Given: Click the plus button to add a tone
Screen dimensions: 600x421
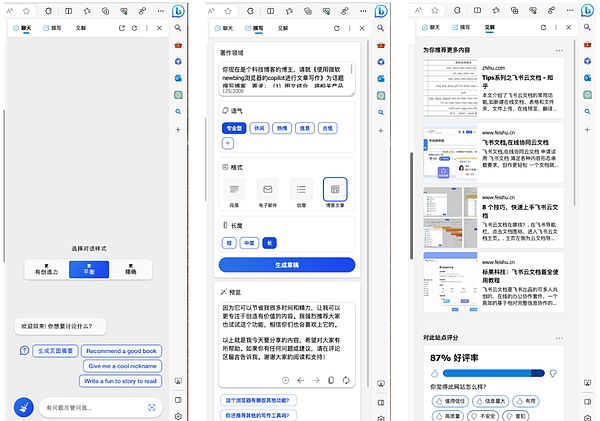Looking at the screenshot, I should click(227, 144).
